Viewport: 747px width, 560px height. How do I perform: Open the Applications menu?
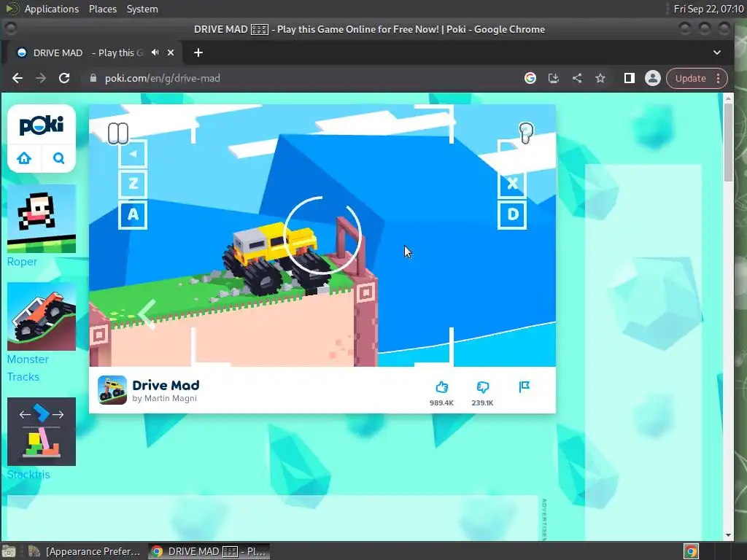[x=52, y=9]
